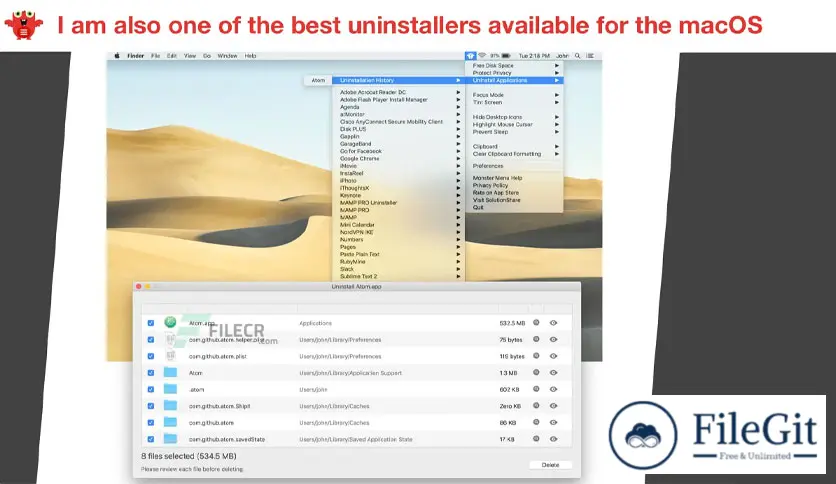Click the round info icon in the 1.3 MB Atom row
The image size is (836, 484).
point(536,372)
